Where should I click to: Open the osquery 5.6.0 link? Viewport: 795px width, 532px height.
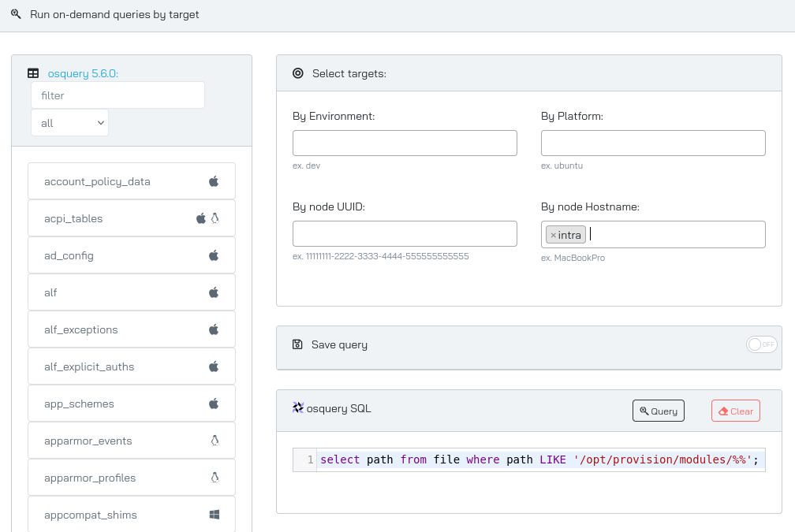point(83,73)
